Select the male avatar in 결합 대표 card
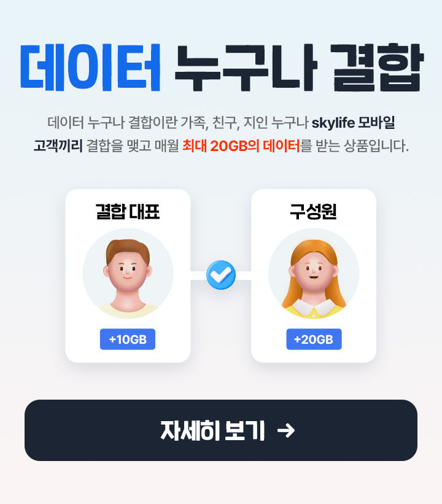442x504 pixels. coord(128,274)
